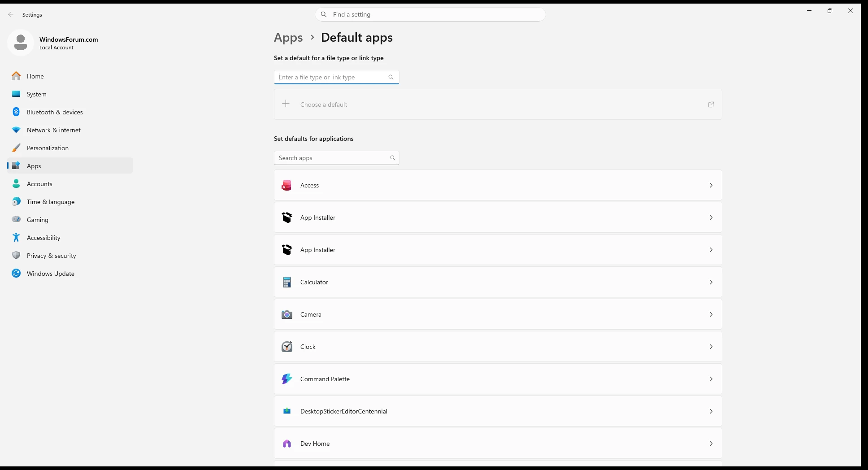
Task: Click the purple Dev Home icon
Action: coord(287,444)
